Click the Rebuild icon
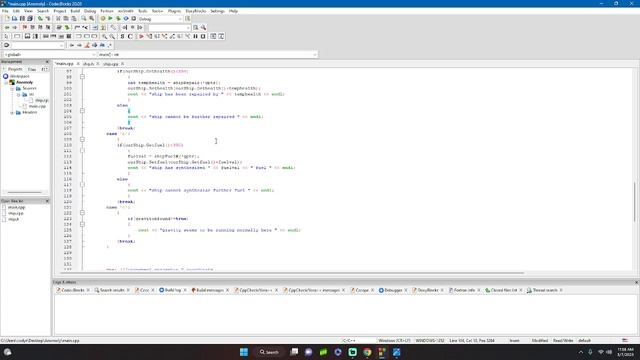Image resolution: width=640 pixels, height=360 pixels. point(126,19)
